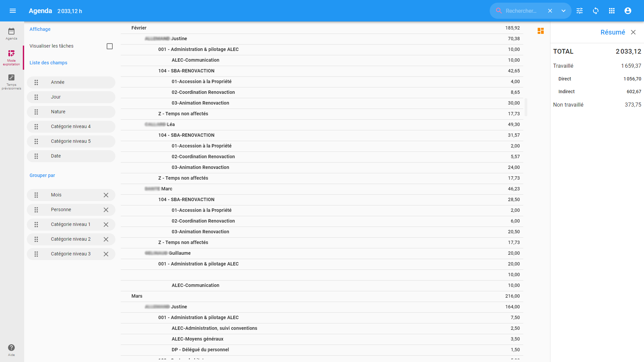Select Affichage menu section
This screenshot has height=362, width=644.
[x=40, y=29]
